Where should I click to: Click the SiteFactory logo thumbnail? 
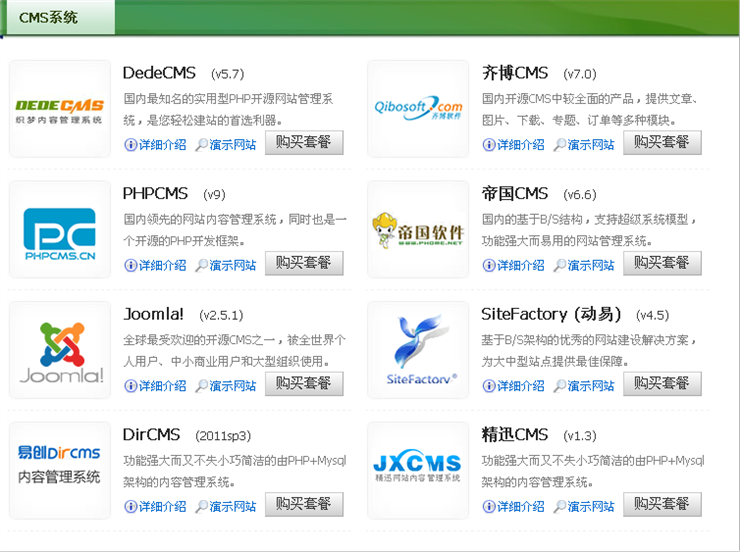point(418,350)
